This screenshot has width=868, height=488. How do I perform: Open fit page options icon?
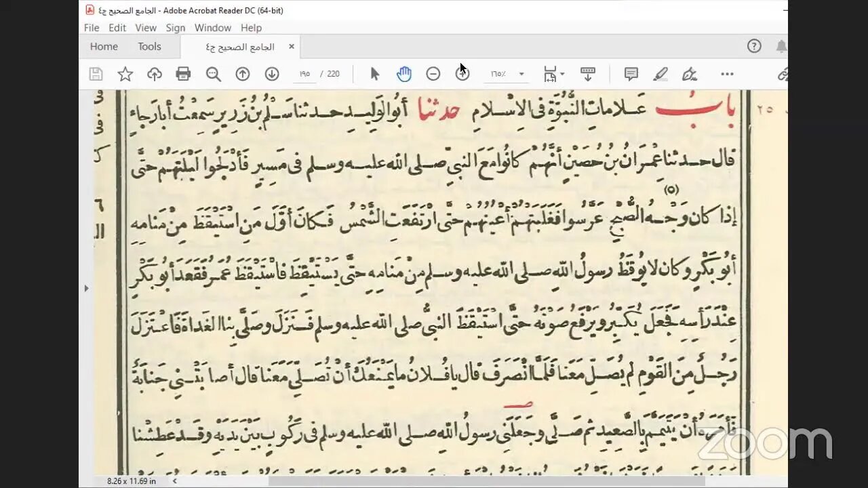550,74
